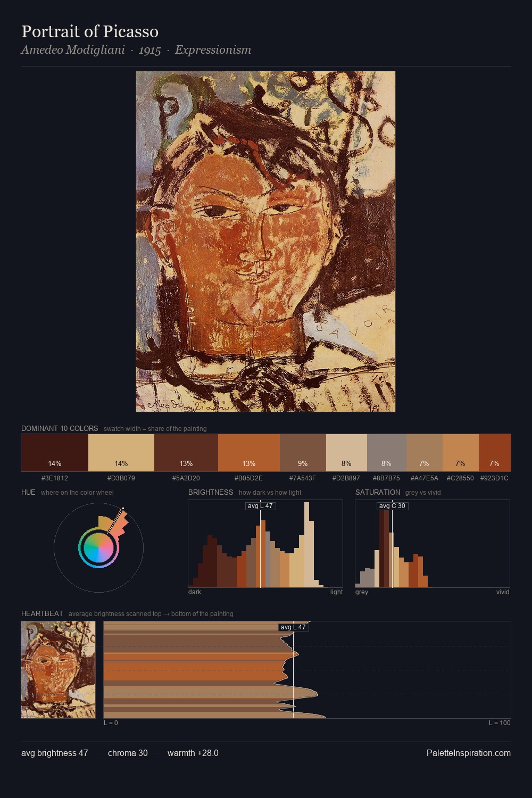Viewport: 532px width, 798px height.
Task: Click the 'vivid' axis label
Action: (x=503, y=592)
